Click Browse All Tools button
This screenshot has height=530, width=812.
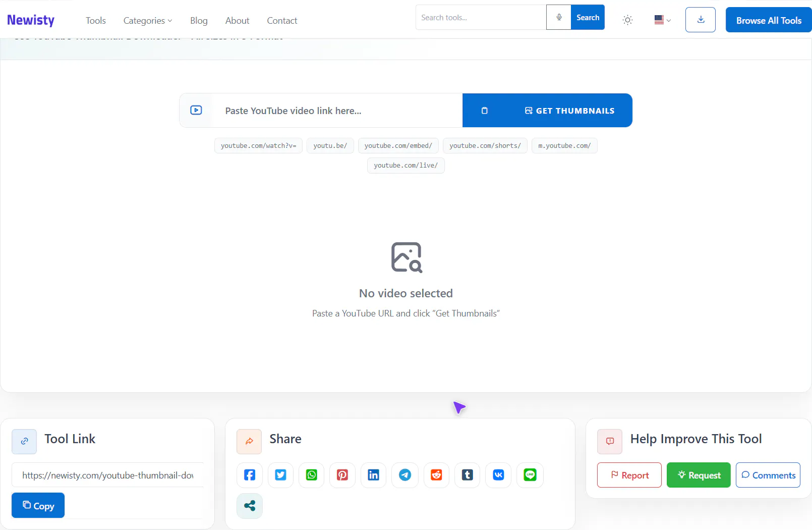click(769, 20)
